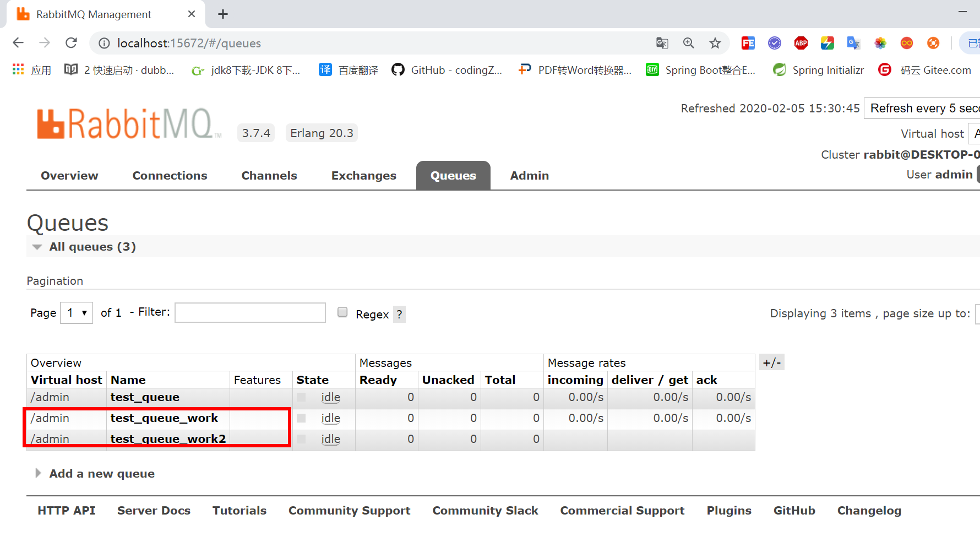Screen dimensions: 980x552
Task: Switch to the Overview tab
Action: tap(69, 175)
